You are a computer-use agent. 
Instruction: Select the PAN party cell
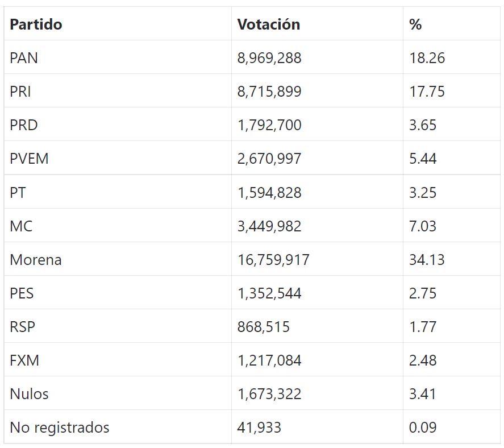(x=24, y=58)
